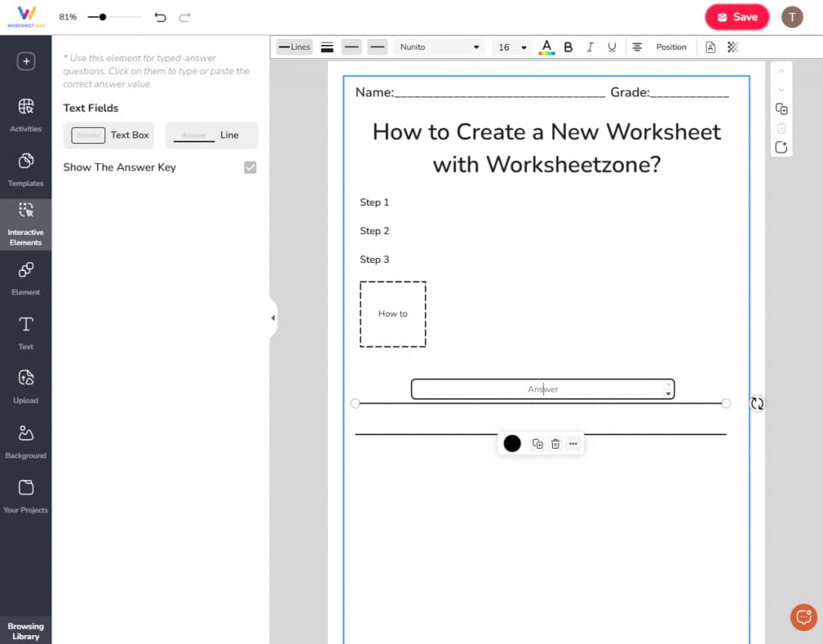The width and height of the screenshot is (823, 644).
Task: Open the transparency checkerboard option
Action: pos(733,47)
